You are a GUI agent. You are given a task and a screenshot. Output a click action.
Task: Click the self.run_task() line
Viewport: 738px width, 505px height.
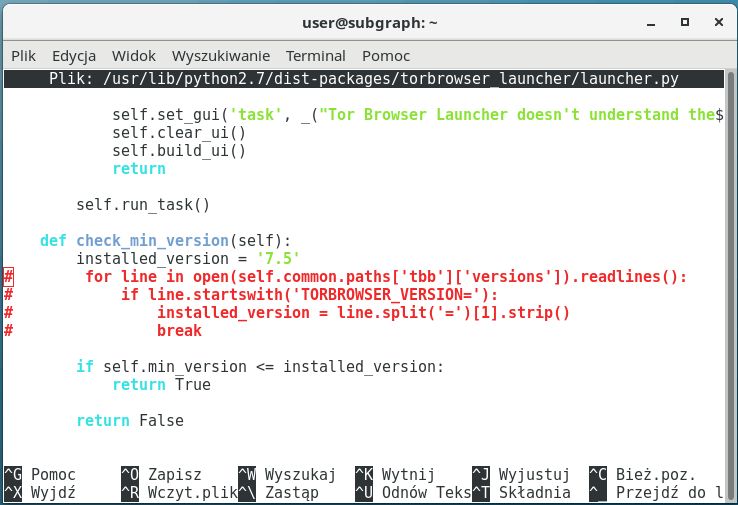point(143,205)
